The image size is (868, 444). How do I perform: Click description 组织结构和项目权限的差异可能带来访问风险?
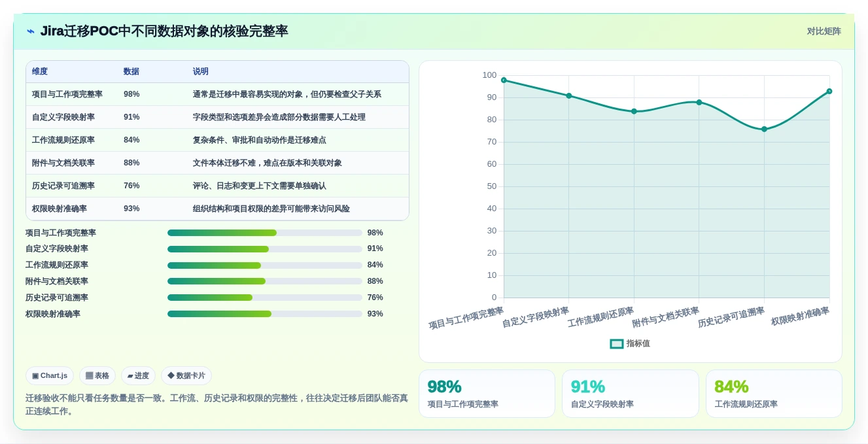[271, 209]
